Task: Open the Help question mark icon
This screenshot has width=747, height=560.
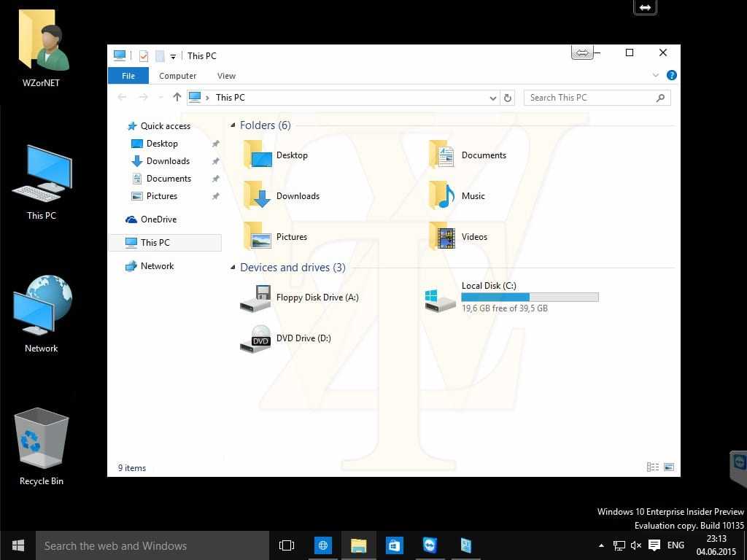Action: point(671,75)
